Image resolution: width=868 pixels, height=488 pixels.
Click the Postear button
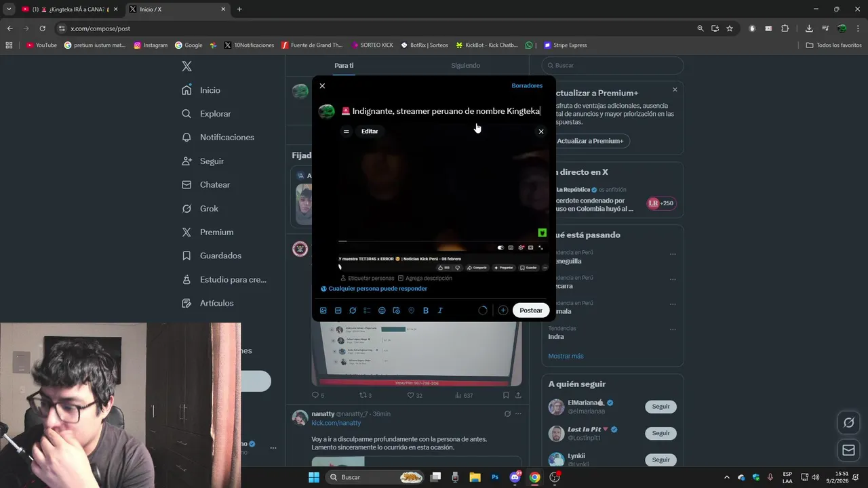[x=531, y=310]
